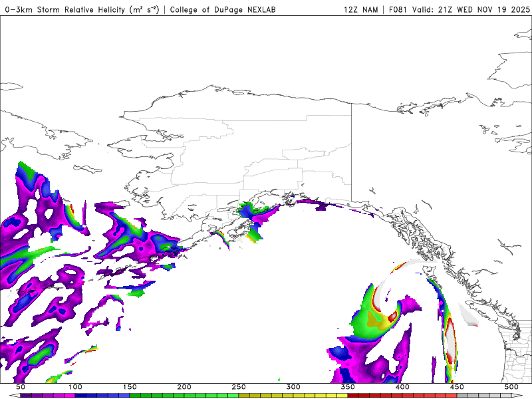Click the "F081" forecast hour text
Image resolution: width=532 pixels, height=399 pixels.
pyautogui.click(x=398, y=9)
